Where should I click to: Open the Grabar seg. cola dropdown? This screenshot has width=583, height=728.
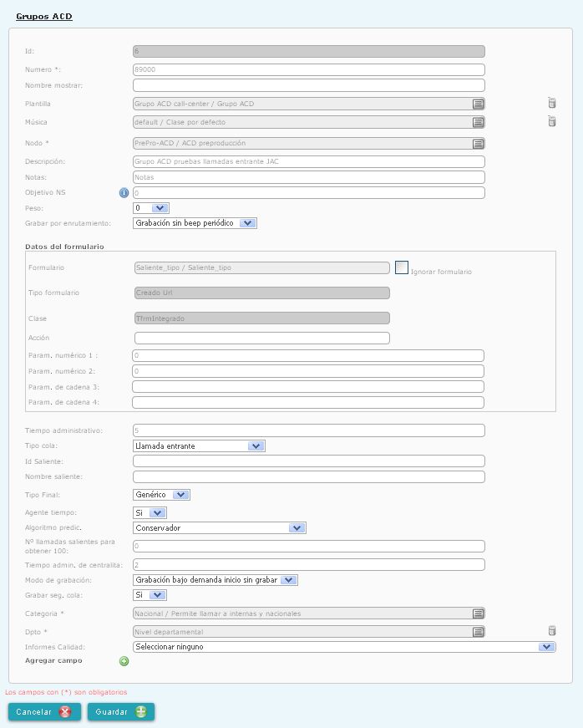tap(150, 595)
